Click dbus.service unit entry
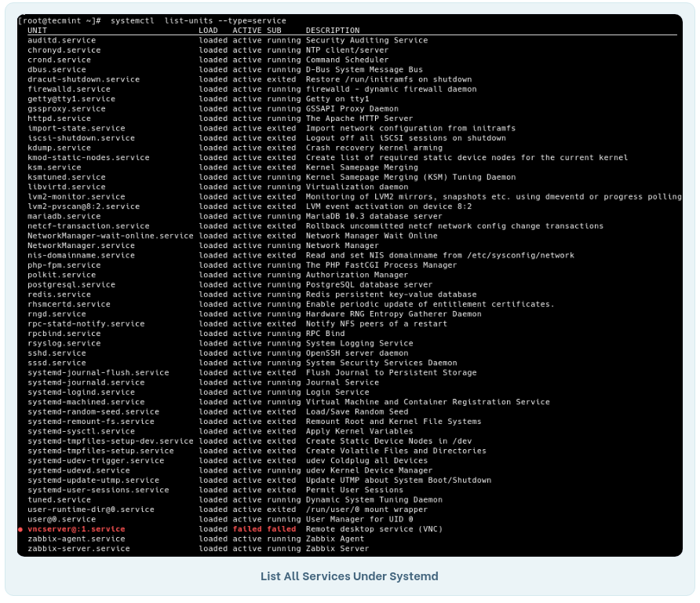The height and width of the screenshot is (603, 700). point(57,70)
